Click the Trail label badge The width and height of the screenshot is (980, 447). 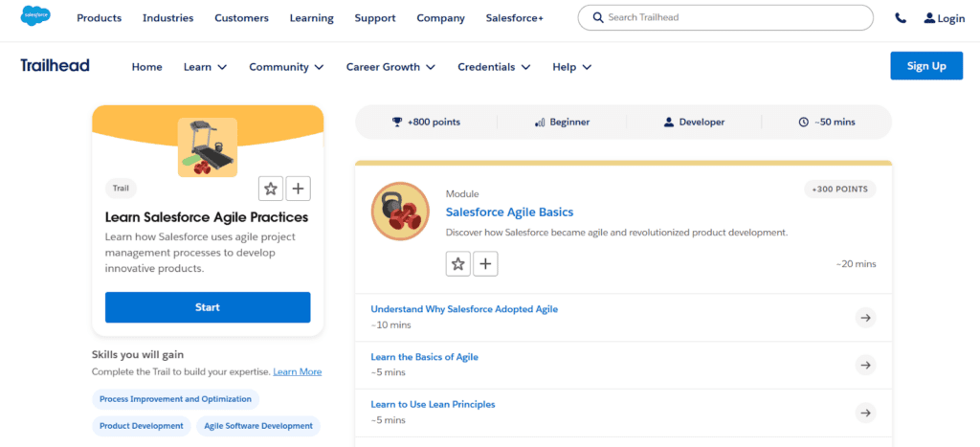click(120, 188)
